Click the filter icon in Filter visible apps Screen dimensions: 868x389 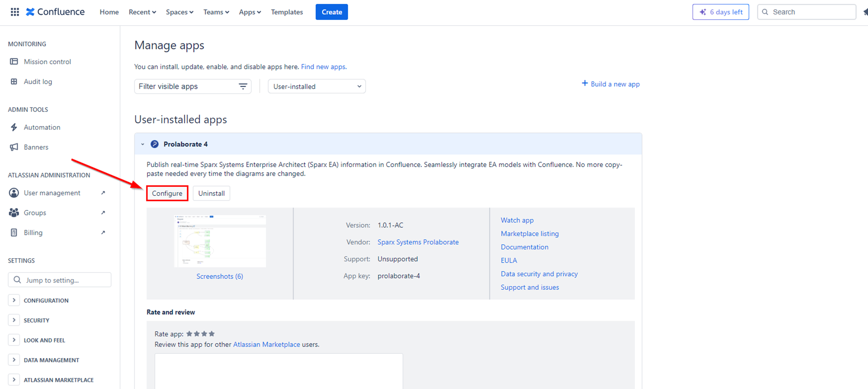point(242,87)
